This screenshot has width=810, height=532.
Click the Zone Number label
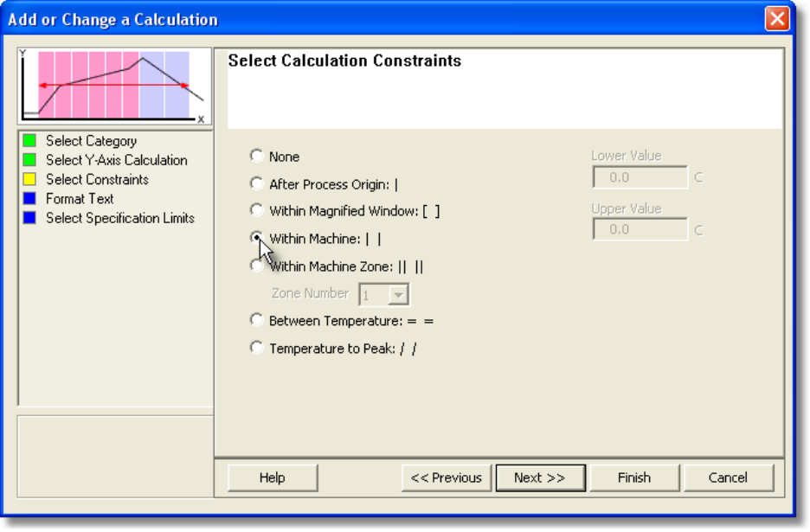[310, 293]
